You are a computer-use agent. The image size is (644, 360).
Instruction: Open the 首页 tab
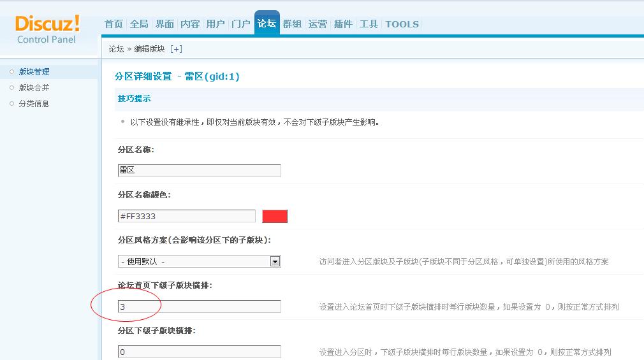pyautogui.click(x=113, y=24)
